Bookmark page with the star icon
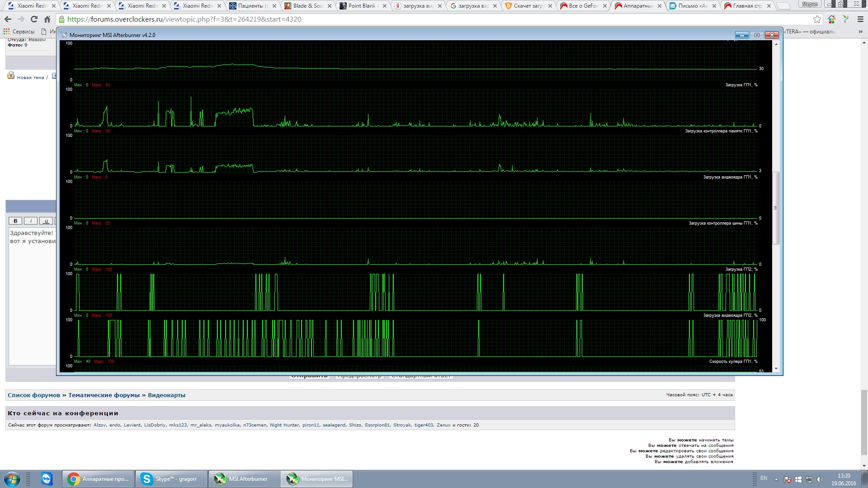The image size is (868, 488). click(817, 19)
